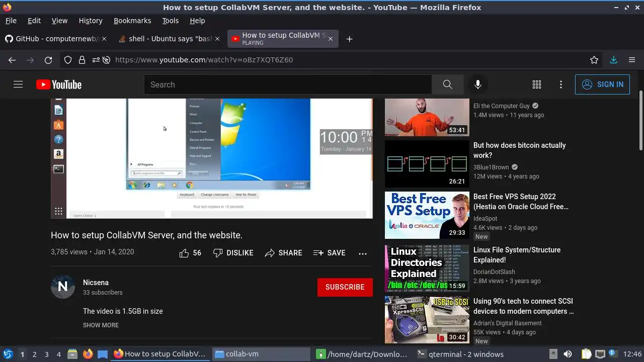Save the video to a playlist

coord(329,253)
